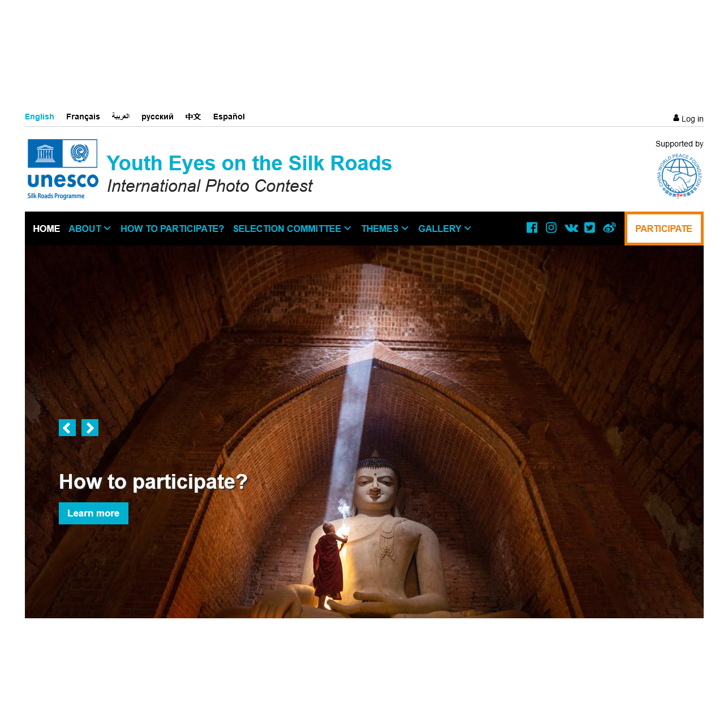
Task: Switch language to Français
Action: point(83,117)
